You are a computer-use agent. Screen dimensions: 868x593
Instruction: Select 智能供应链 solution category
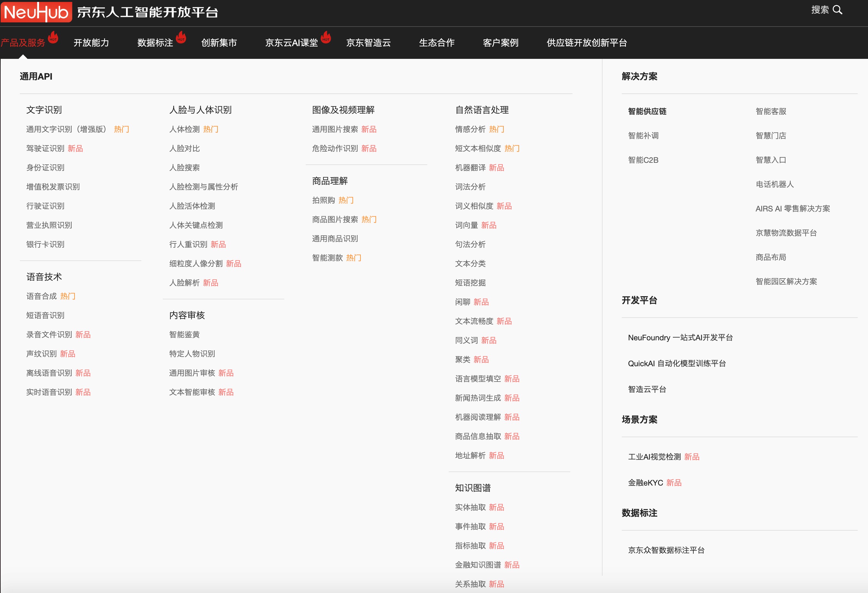647,111
